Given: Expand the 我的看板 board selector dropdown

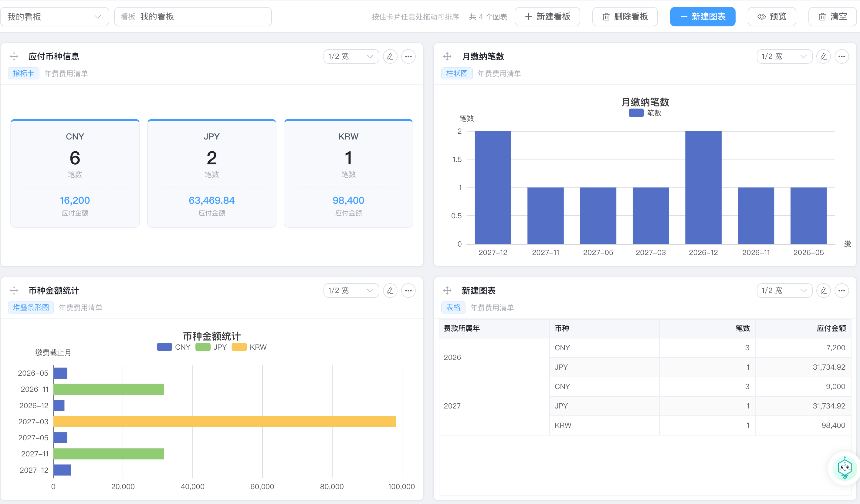Looking at the screenshot, I should (55, 17).
